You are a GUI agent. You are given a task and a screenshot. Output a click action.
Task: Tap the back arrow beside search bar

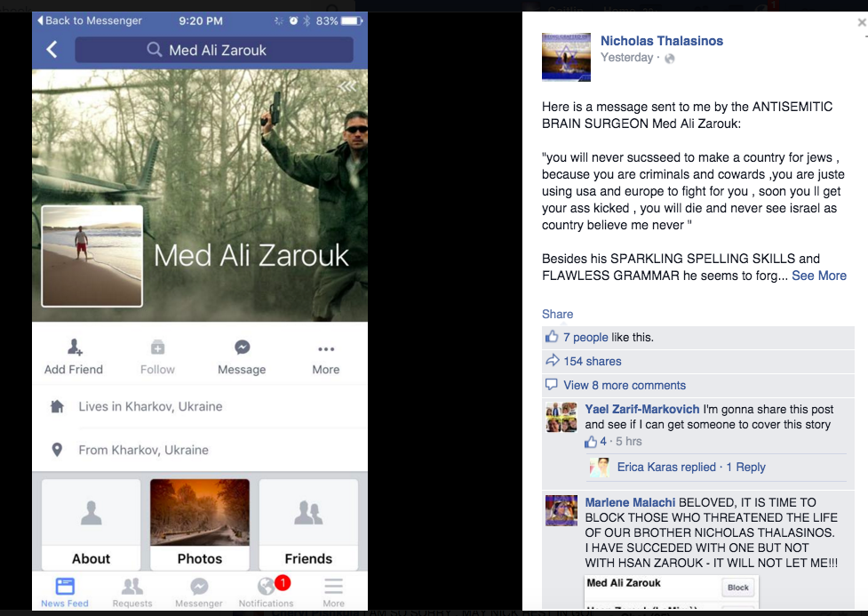pyautogui.click(x=52, y=50)
